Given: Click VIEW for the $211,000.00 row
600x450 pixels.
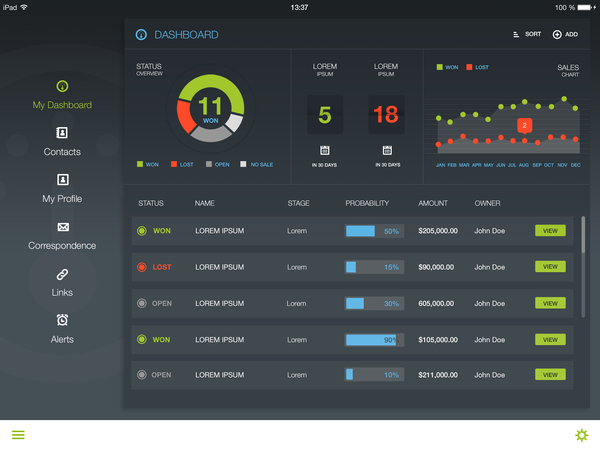Looking at the screenshot, I should click(x=550, y=375).
